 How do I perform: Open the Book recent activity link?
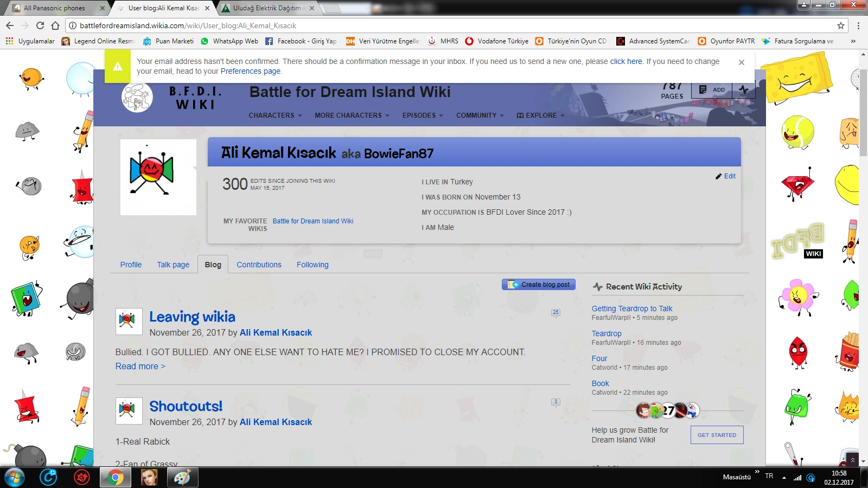600,383
